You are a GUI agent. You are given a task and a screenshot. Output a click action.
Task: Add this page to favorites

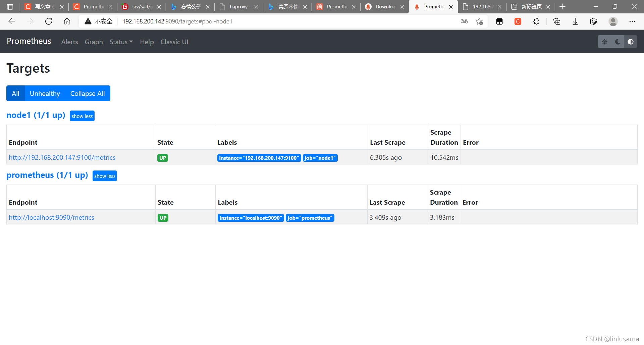coord(479,21)
